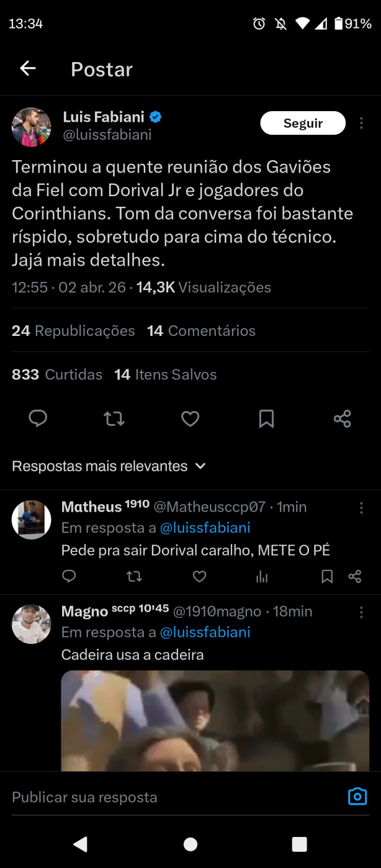This screenshot has height=868, width=381.
Task: Bookmark Matheus's reply
Action: [x=327, y=577]
